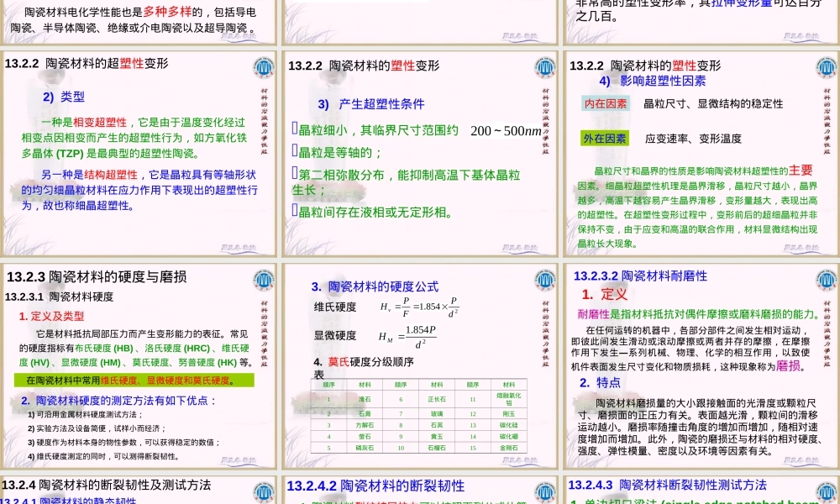Open the 13.2.3.2 陶瓷材料耐磨性 slide
840x504 pixels.
[701, 365]
